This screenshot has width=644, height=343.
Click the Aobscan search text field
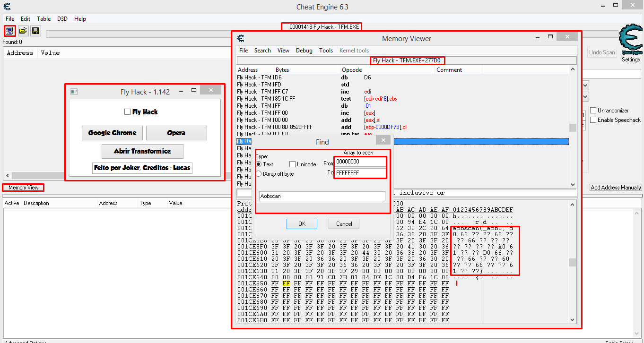pos(322,196)
